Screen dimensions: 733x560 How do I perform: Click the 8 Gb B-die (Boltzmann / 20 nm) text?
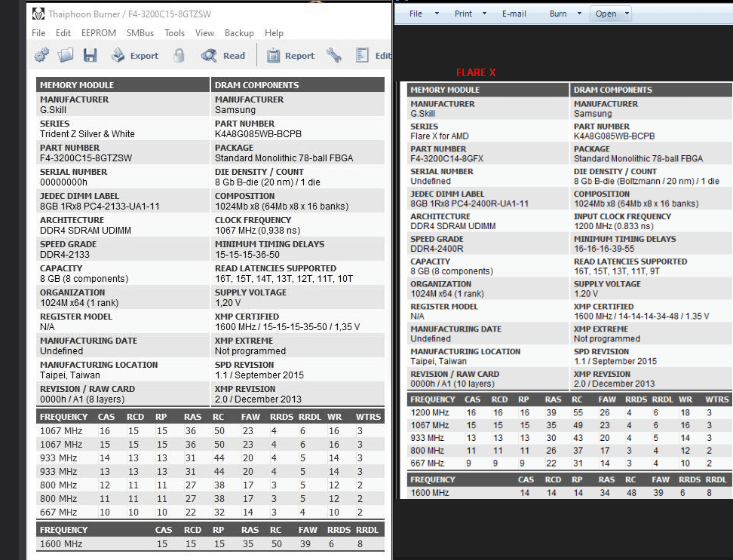646,181
